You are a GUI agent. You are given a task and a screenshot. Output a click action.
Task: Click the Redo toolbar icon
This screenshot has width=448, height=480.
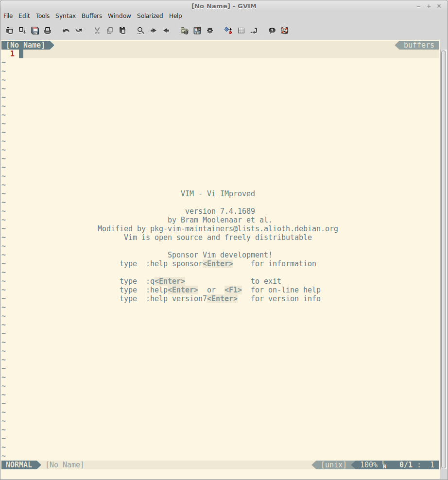pyautogui.click(x=79, y=31)
